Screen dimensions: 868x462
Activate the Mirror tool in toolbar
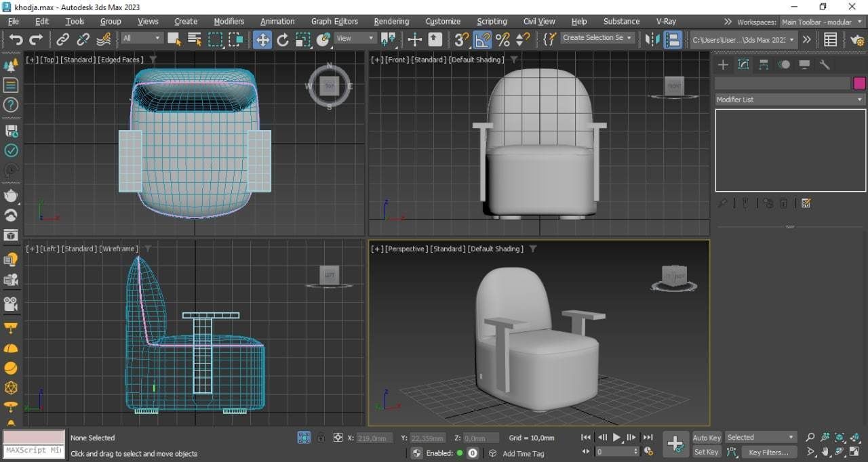(652, 39)
